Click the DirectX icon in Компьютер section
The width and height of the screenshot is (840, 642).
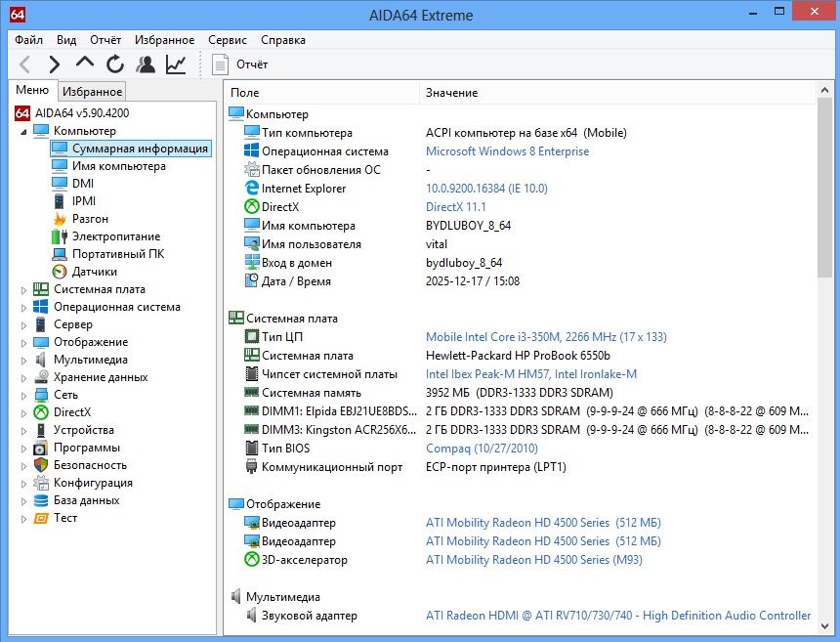click(252, 207)
